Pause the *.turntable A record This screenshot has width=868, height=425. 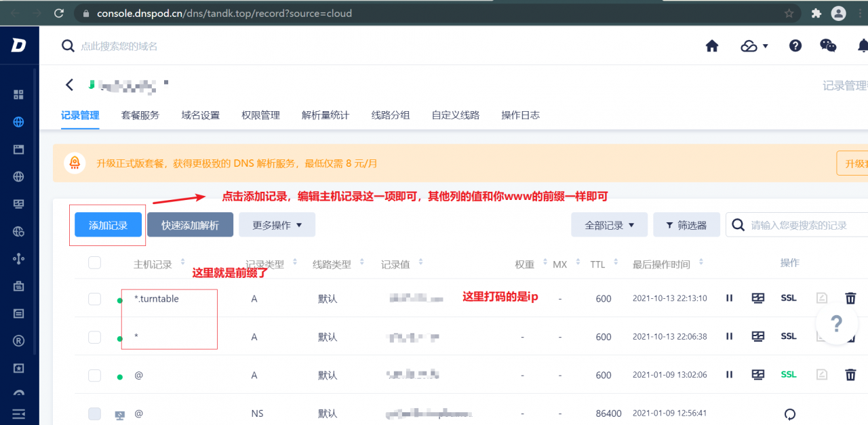pyautogui.click(x=729, y=298)
